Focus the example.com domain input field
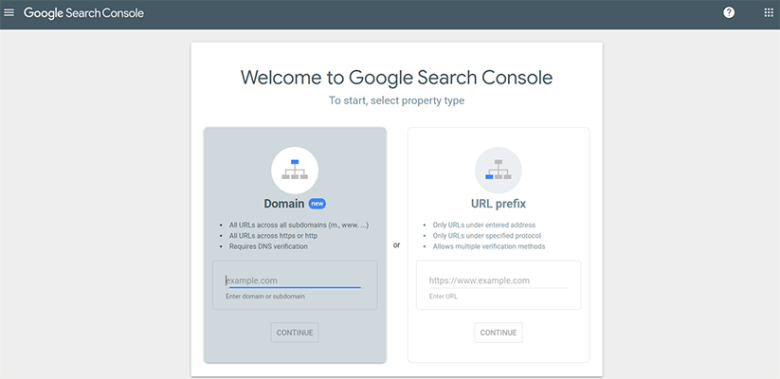The image size is (780, 379). (x=294, y=281)
